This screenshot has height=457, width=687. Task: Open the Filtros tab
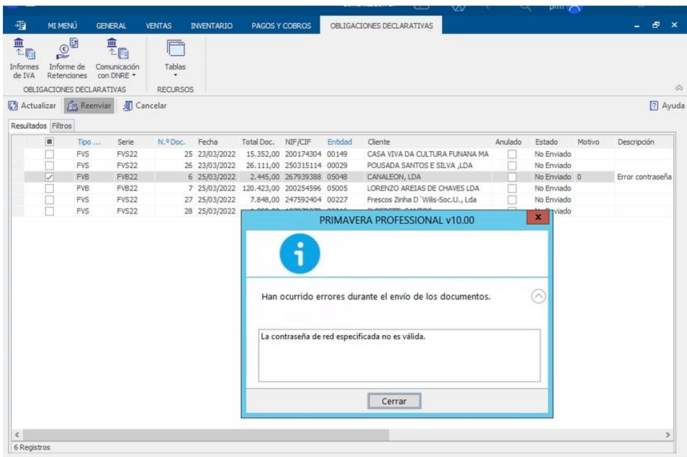62,127
